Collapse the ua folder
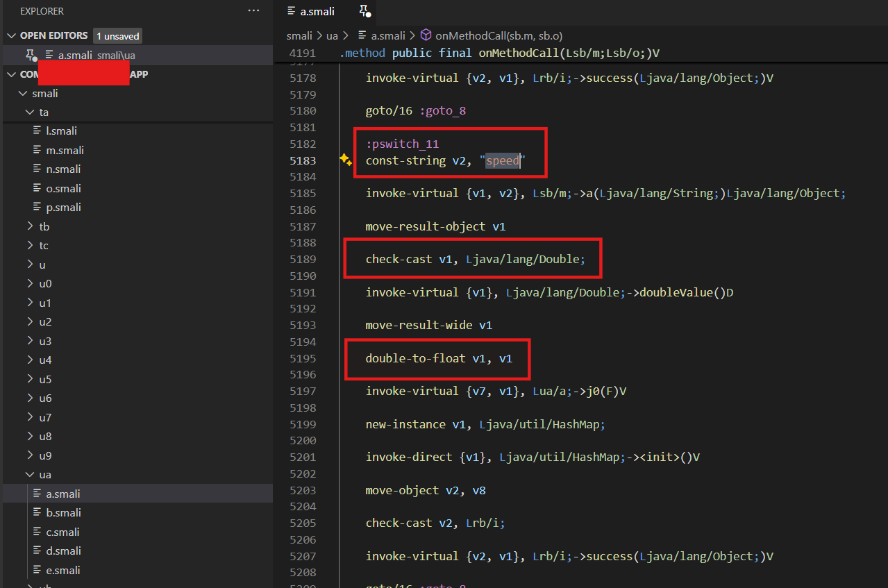The width and height of the screenshot is (888, 588). click(30, 475)
